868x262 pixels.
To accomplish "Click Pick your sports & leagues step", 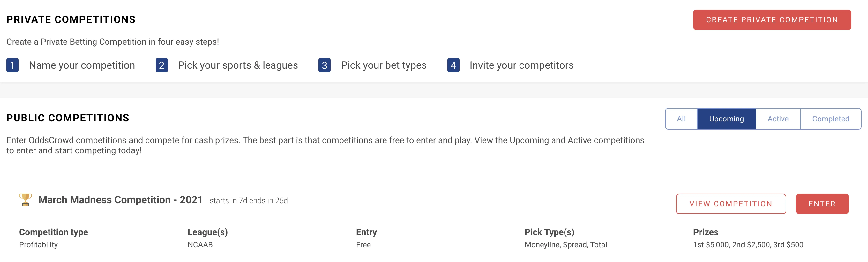I will point(238,65).
